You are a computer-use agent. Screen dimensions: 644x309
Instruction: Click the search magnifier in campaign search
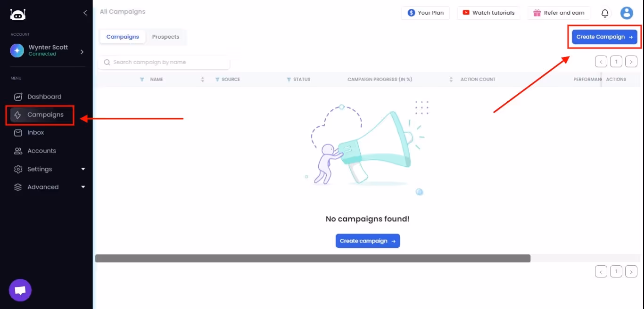pos(107,62)
